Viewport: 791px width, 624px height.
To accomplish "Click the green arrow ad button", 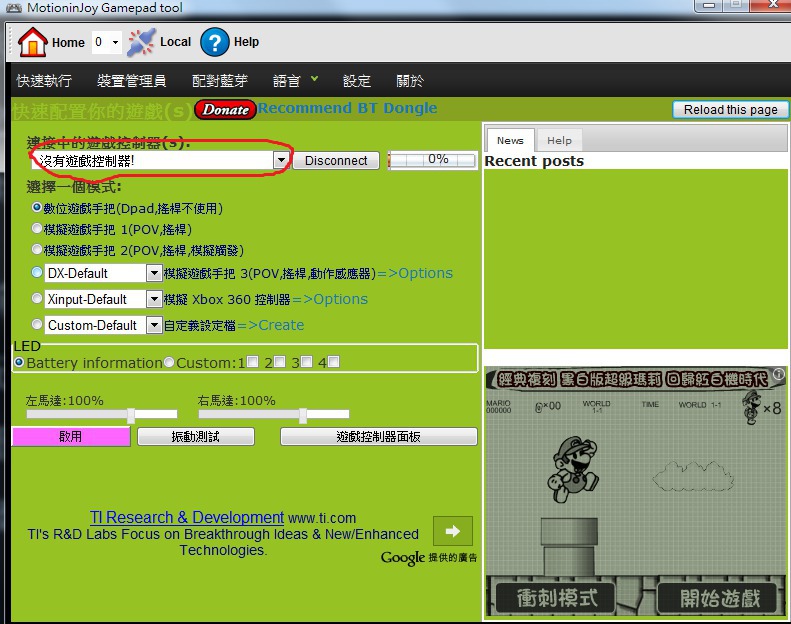I will pos(453,531).
